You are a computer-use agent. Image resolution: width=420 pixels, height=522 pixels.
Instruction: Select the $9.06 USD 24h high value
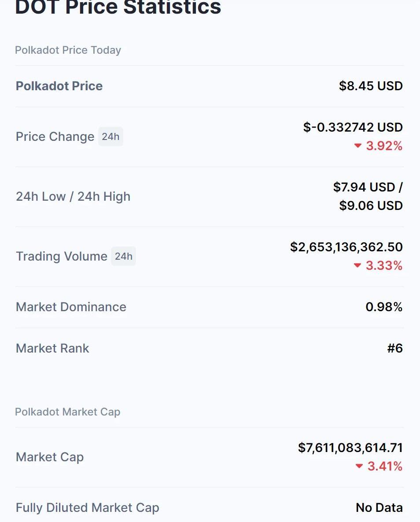371,206
